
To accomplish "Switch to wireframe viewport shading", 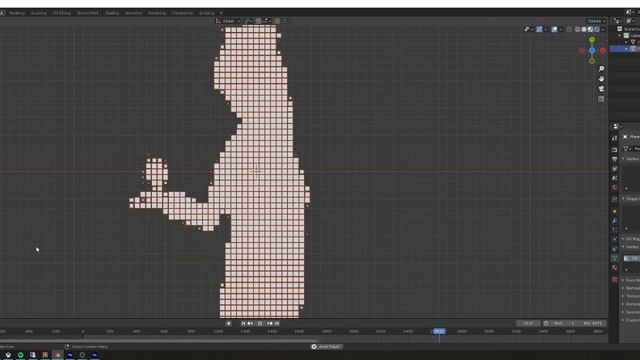I will coord(578,29).
